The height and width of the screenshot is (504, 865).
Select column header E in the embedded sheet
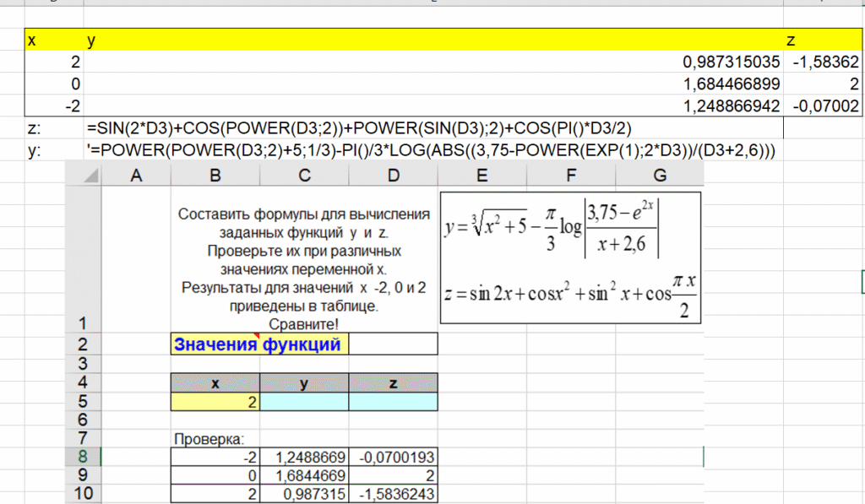tap(482, 175)
